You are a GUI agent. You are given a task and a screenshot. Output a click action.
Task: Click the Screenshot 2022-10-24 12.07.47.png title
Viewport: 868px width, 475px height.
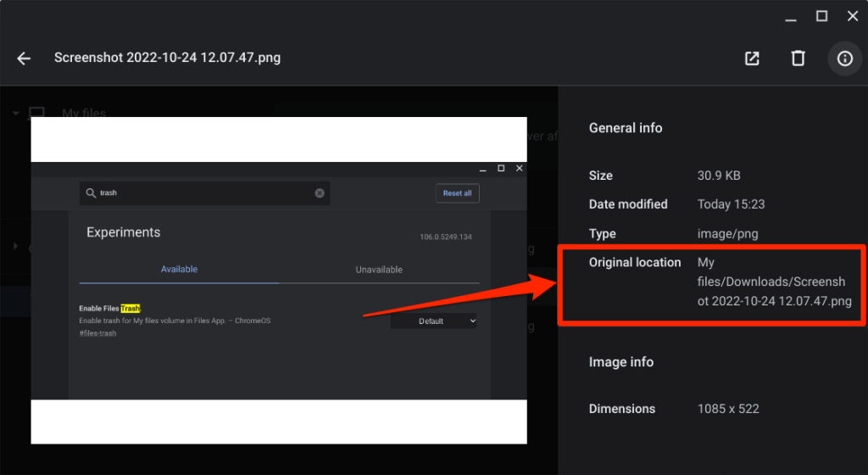(167, 59)
